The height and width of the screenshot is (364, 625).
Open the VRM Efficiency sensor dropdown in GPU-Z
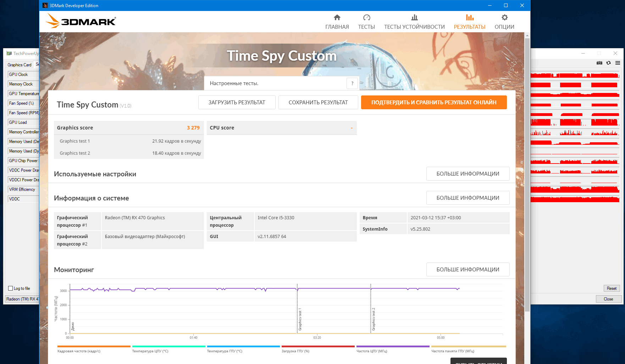tap(23, 189)
